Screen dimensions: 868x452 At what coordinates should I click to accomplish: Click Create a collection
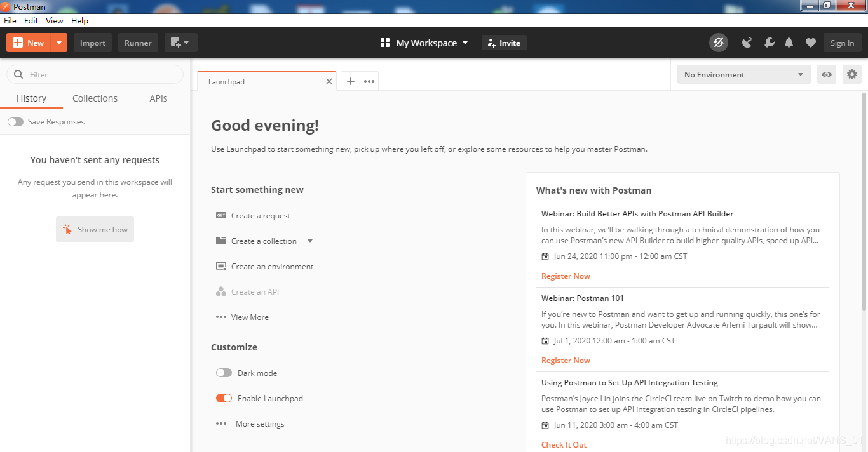(264, 241)
